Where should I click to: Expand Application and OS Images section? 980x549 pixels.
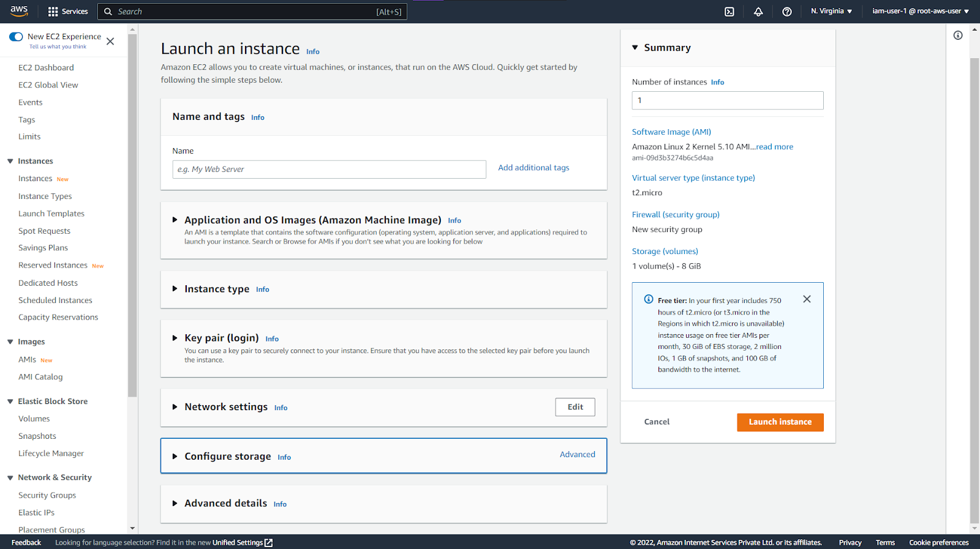coord(175,220)
